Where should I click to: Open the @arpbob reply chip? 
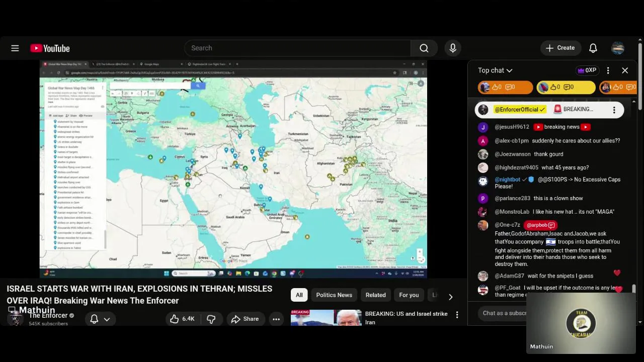click(541, 225)
